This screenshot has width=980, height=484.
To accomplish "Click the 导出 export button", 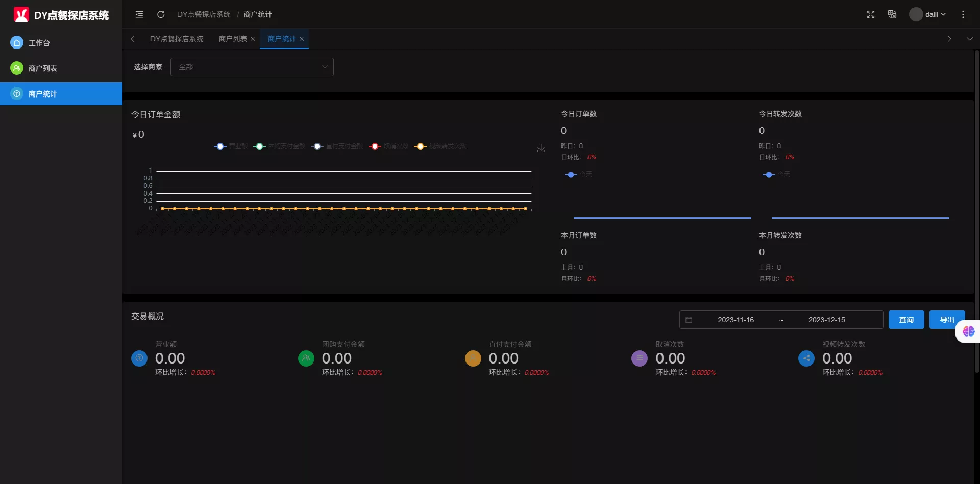I will pyautogui.click(x=947, y=320).
